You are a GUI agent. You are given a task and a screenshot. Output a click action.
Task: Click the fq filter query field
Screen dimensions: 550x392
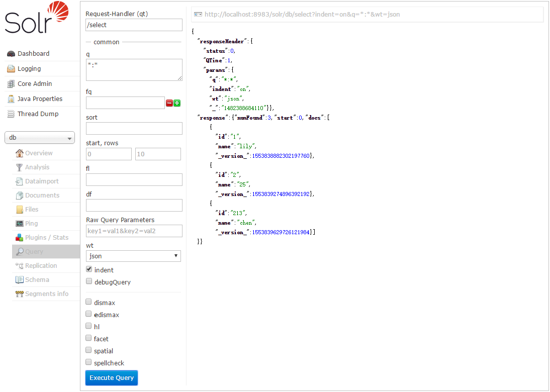(125, 103)
